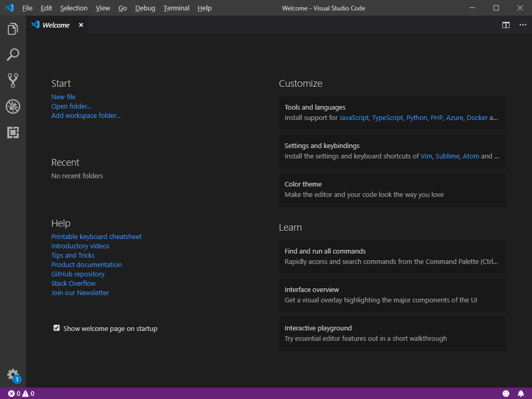Close the Welcome tab
The height and width of the screenshot is (399, 532).
pyautogui.click(x=81, y=25)
